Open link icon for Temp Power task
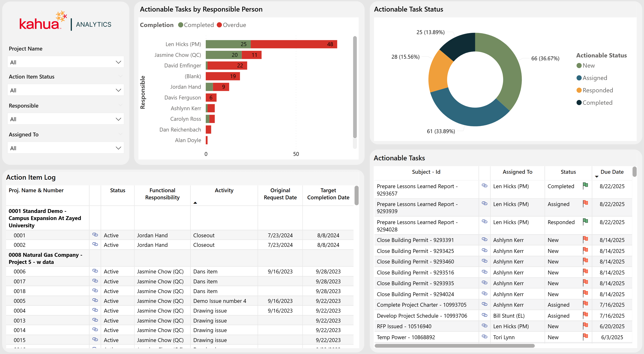The width and height of the screenshot is (644, 354). click(x=484, y=337)
